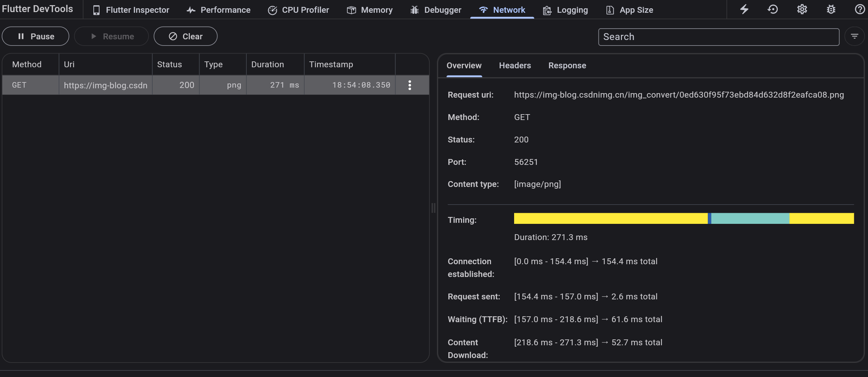Open the help question mark icon
Viewport: 868px width, 377px height.
click(859, 9)
